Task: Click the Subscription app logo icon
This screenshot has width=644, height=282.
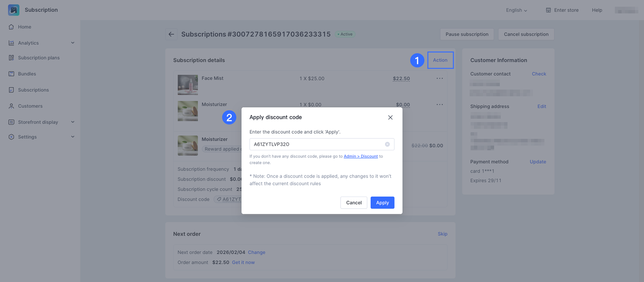Action: coord(14,10)
